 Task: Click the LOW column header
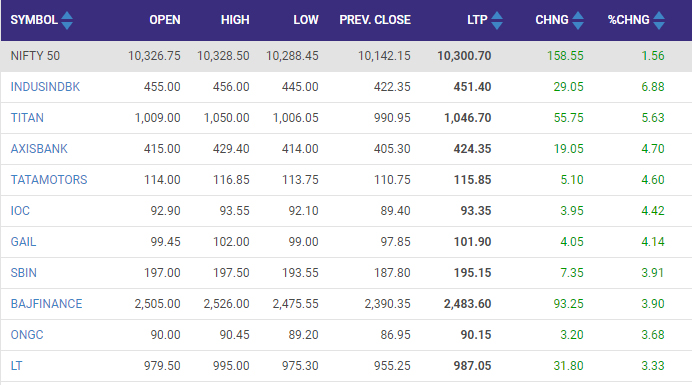coord(305,20)
